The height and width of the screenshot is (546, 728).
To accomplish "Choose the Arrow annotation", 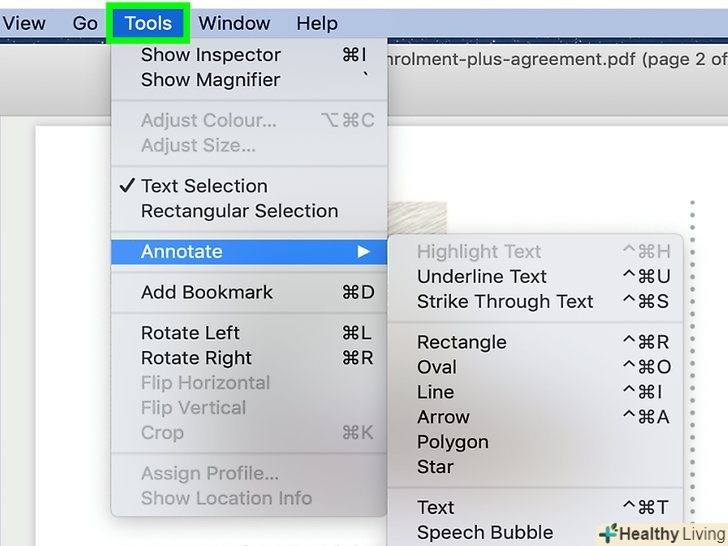I will [443, 417].
